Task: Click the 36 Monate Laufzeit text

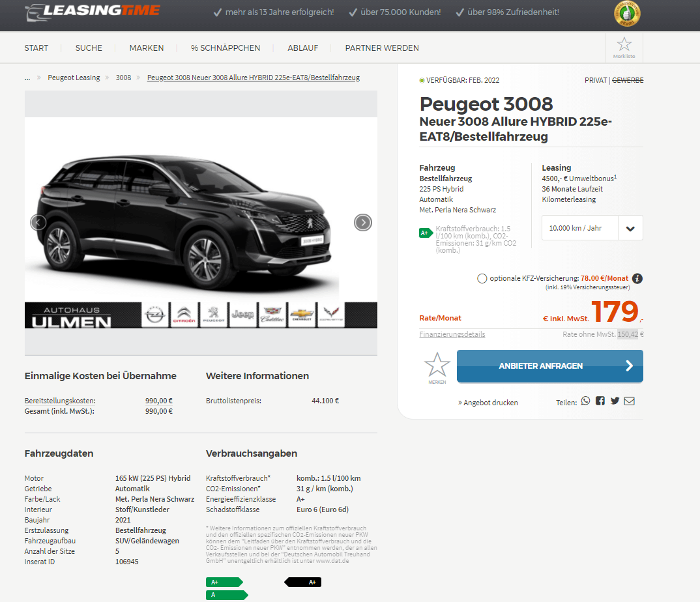Action: [572, 189]
